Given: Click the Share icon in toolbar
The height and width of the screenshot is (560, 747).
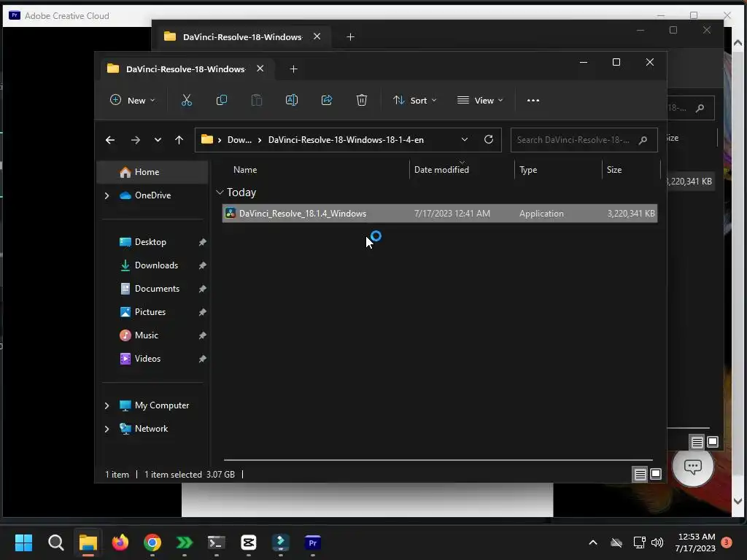Looking at the screenshot, I should click(327, 100).
